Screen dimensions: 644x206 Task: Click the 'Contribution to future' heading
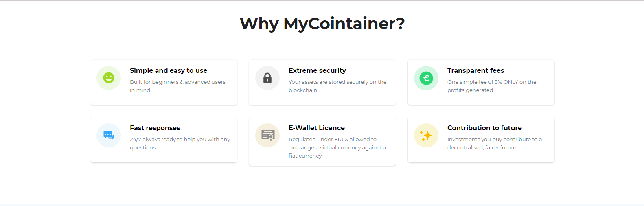coord(484,128)
